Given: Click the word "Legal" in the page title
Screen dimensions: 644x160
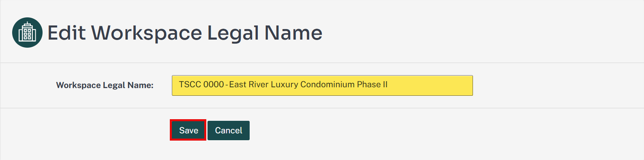Looking at the screenshot, I should click(233, 33).
